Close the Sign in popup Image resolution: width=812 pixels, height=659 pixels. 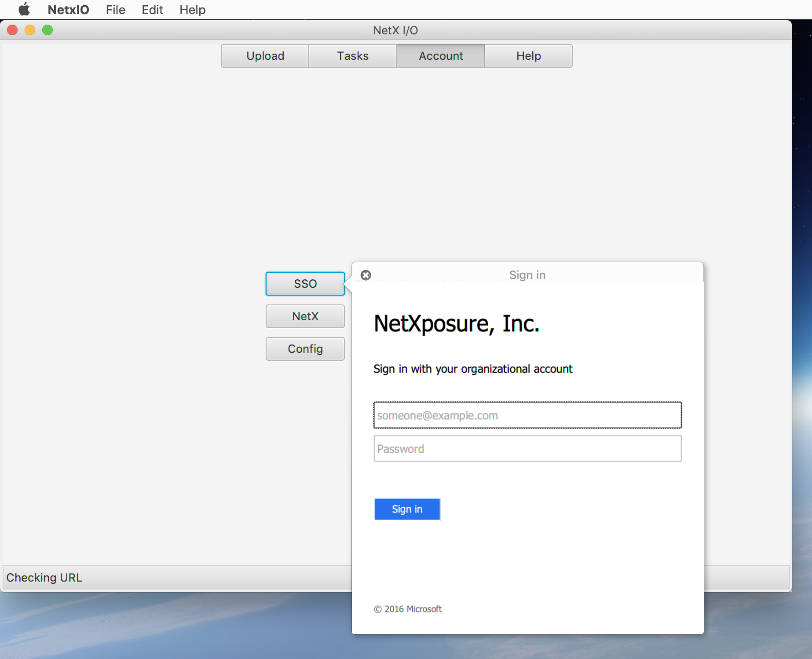pos(366,275)
